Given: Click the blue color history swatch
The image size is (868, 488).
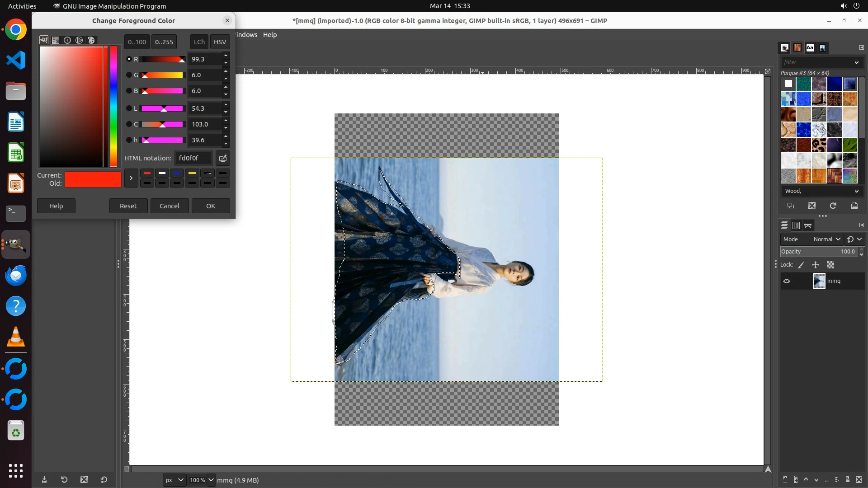Looking at the screenshot, I should point(177,173).
